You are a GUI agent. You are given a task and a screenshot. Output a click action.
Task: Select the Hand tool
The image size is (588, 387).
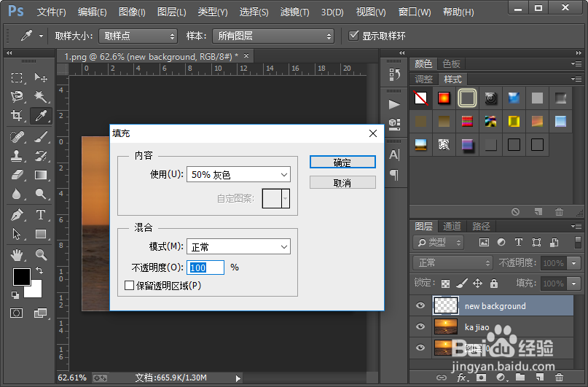[x=17, y=255]
